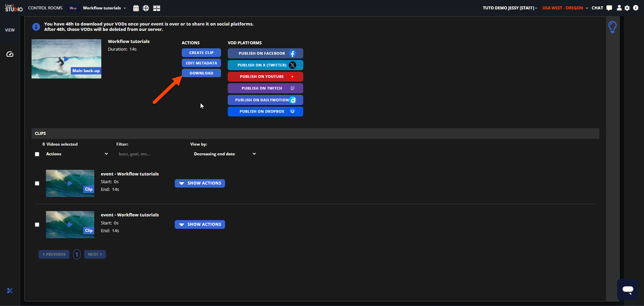Tick the first clip's checkbox
The height and width of the screenshot is (306, 644).
pyautogui.click(x=37, y=184)
